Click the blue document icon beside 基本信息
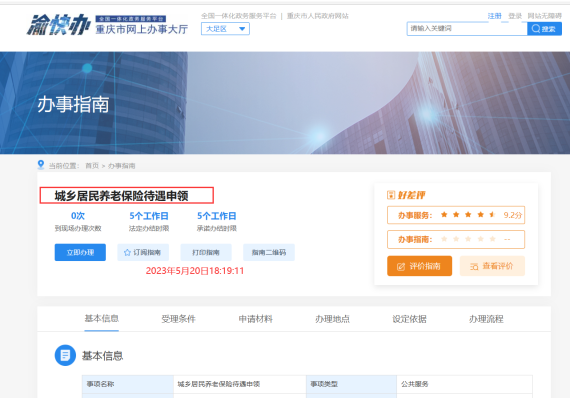The image size is (571, 399). pyautogui.click(x=65, y=355)
